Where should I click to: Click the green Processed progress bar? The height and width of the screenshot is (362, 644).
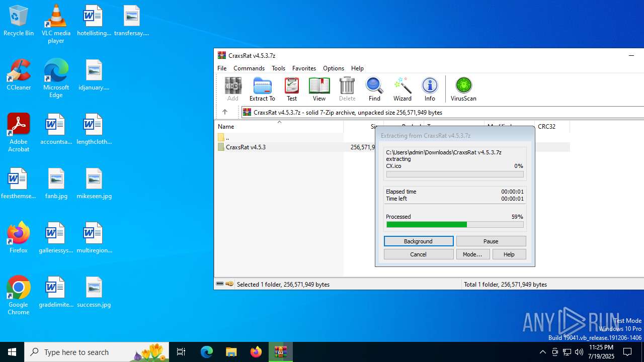tap(455, 225)
